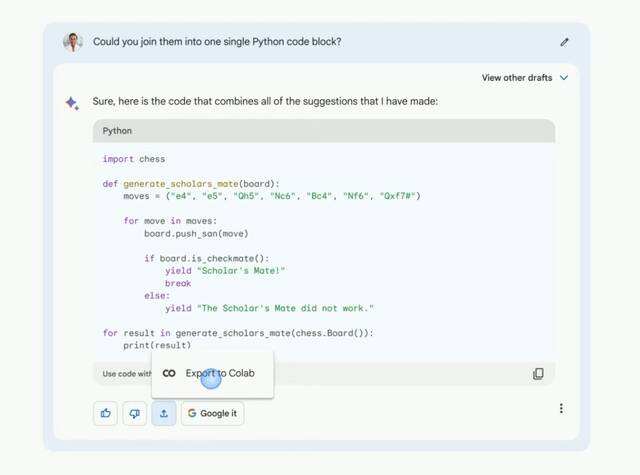Open the three-dot more options menu

tap(561, 408)
